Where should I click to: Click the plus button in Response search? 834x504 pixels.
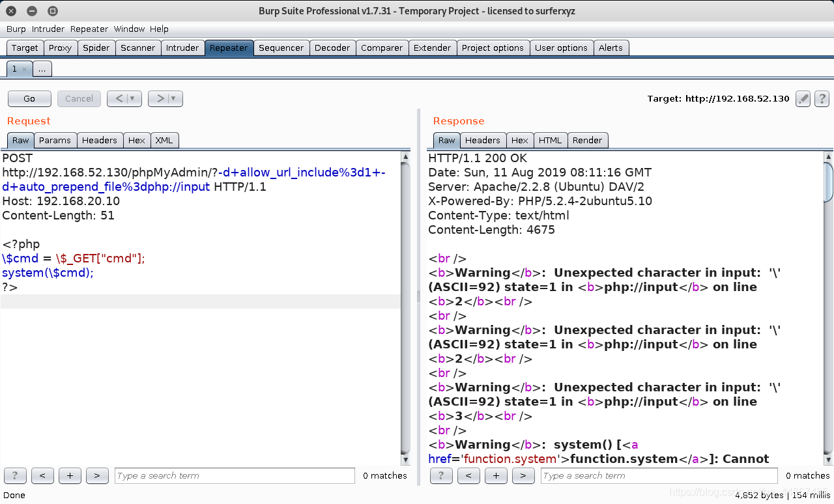point(496,476)
